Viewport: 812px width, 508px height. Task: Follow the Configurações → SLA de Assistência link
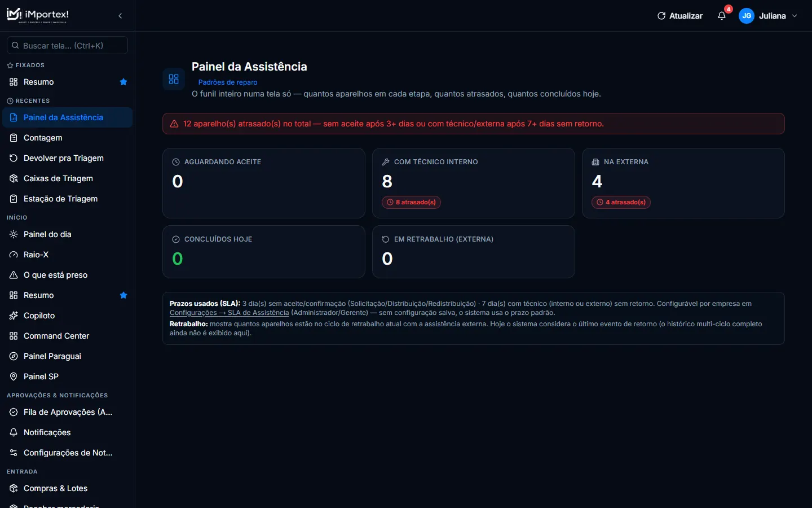tap(229, 313)
